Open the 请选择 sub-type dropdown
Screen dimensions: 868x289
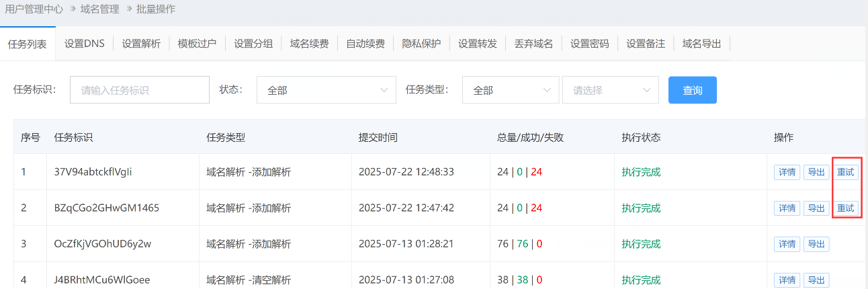pos(610,90)
